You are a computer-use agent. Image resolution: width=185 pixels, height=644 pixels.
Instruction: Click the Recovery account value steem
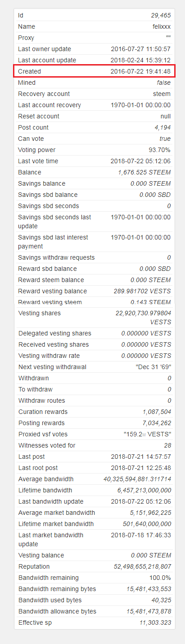tap(162, 94)
